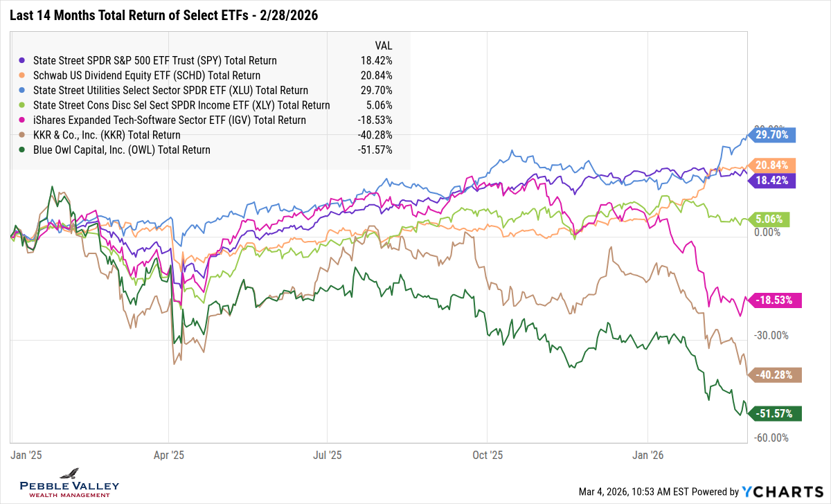
Task: Click the 18.42% purple value flag
Action: point(771,180)
